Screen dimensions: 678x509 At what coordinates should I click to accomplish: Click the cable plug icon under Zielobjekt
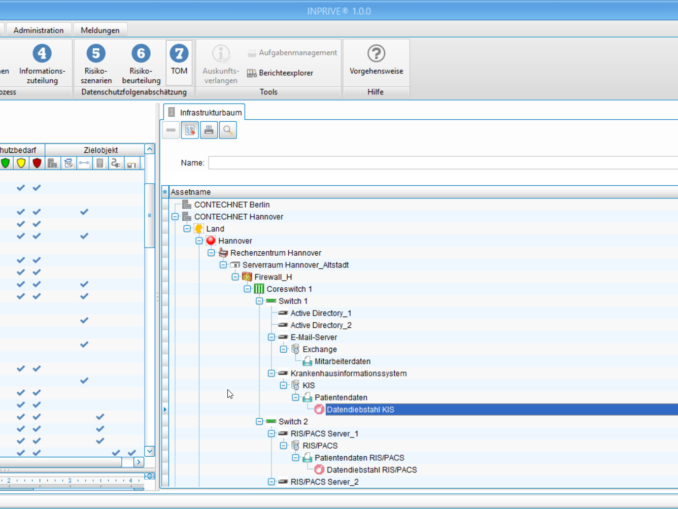point(115,163)
